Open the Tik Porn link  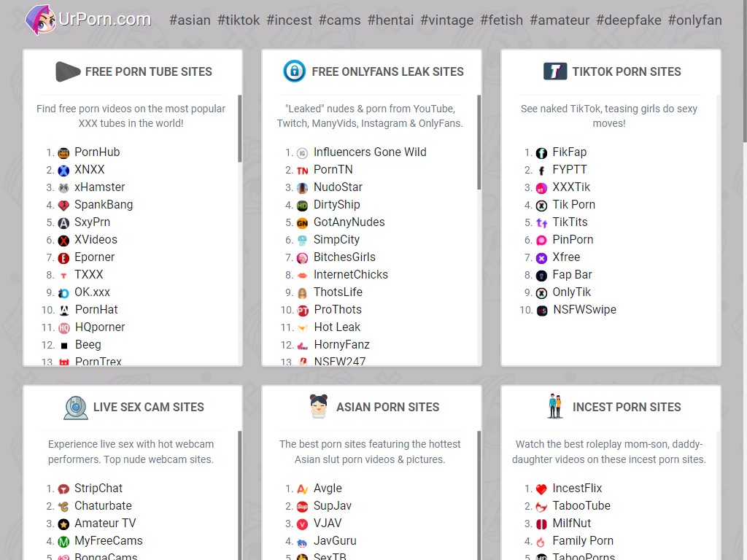(573, 205)
